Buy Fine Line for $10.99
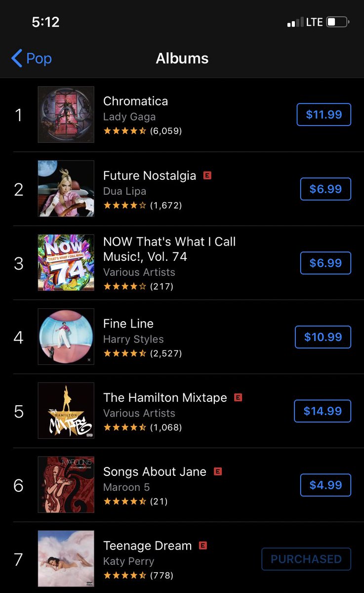Screen dimensions: 364x593 coord(323,337)
